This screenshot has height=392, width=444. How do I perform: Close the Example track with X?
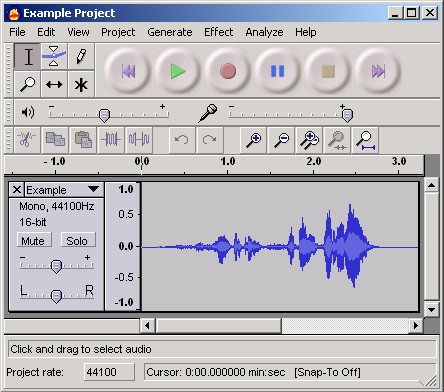[16, 190]
